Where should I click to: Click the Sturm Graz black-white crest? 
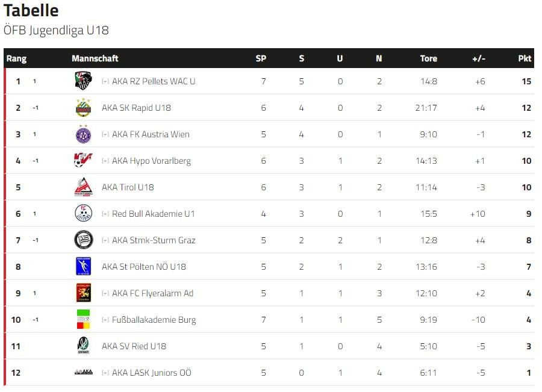(x=83, y=240)
